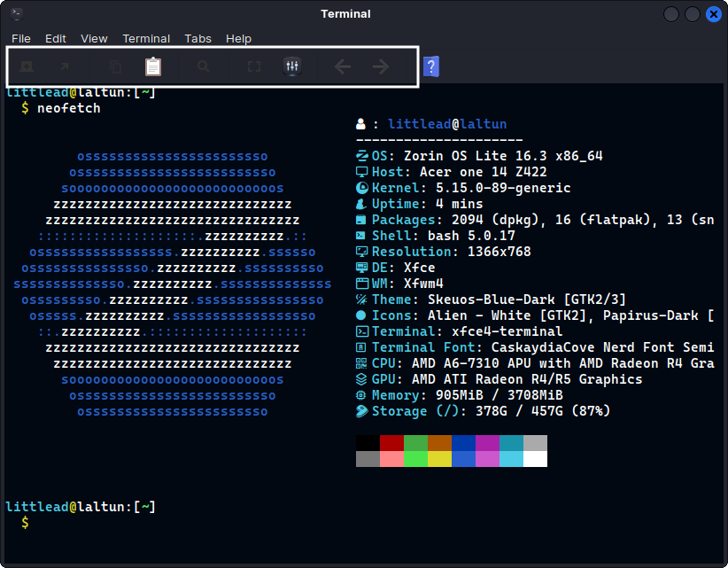Viewport: 728px width, 568px height.
Task: Click the 'xfce4-terminal' value text
Action: point(507,331)
